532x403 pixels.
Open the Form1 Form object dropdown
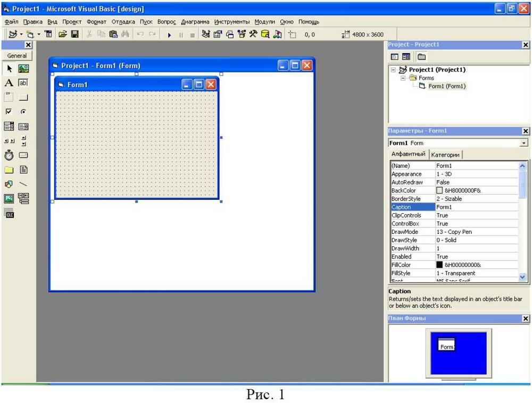524,143
